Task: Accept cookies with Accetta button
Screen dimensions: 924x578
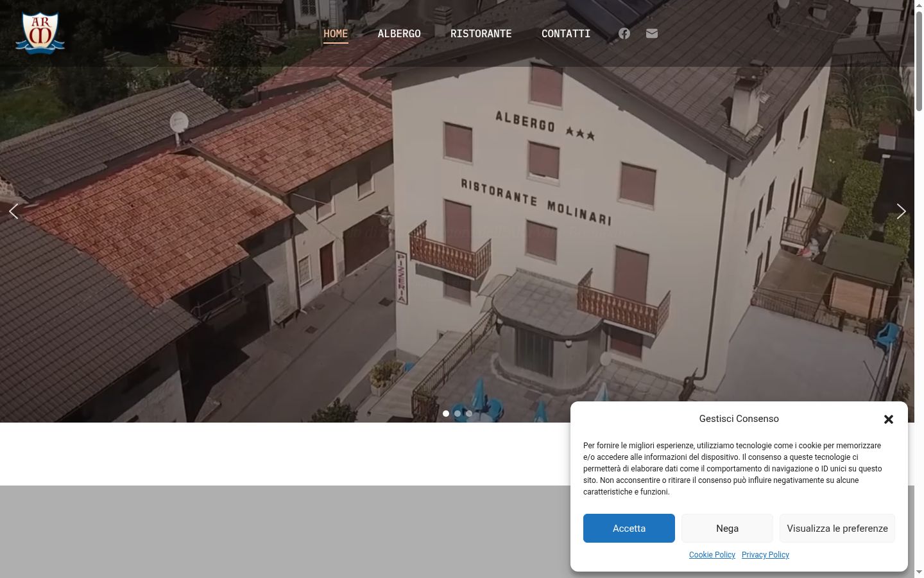Action: point(629,528)
